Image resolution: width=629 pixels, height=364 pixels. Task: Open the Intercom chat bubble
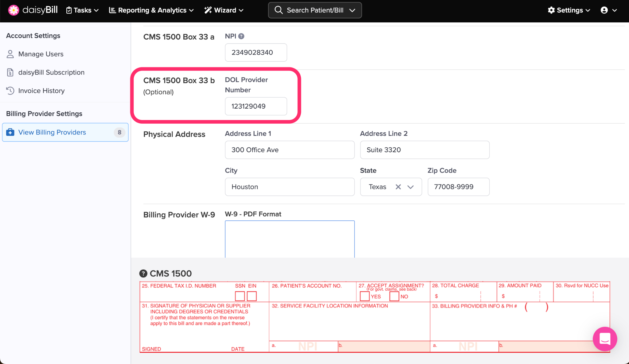605,339
